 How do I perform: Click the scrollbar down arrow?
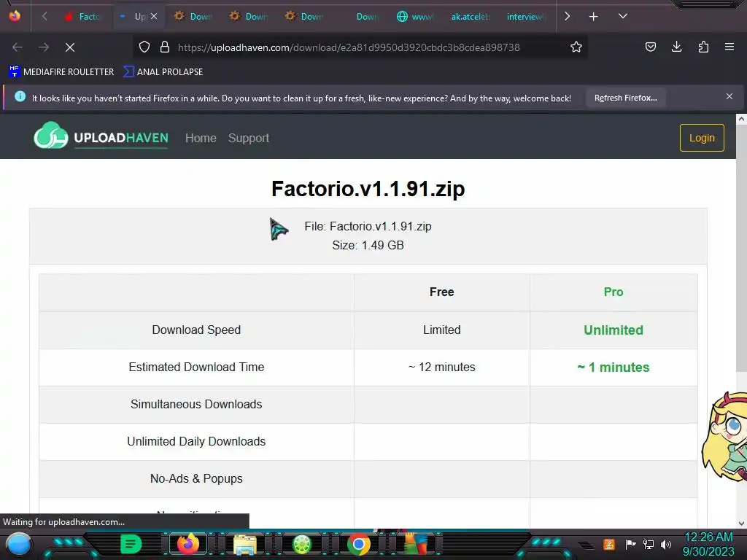click(x=741, y=524)
